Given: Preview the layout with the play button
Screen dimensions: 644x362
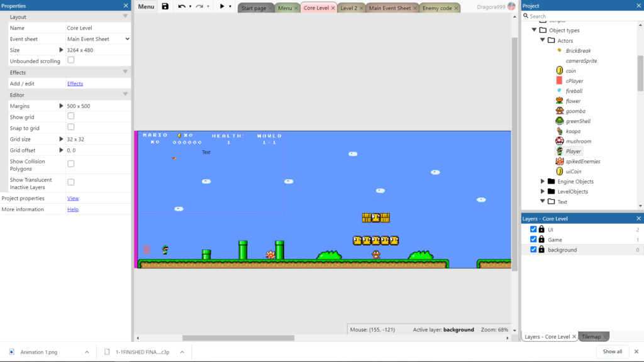Looking at the screenshot, I should pos(222,6).
